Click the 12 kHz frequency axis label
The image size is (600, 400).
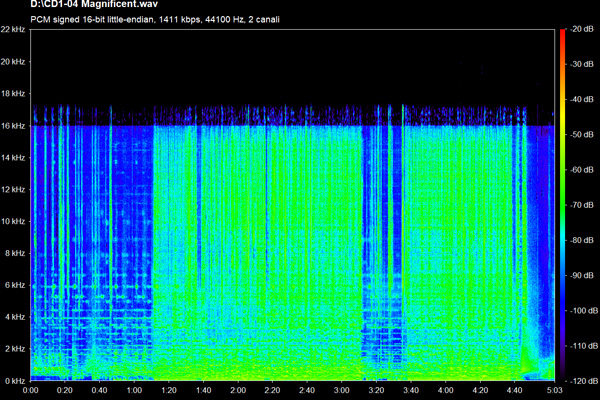(13, 189)
